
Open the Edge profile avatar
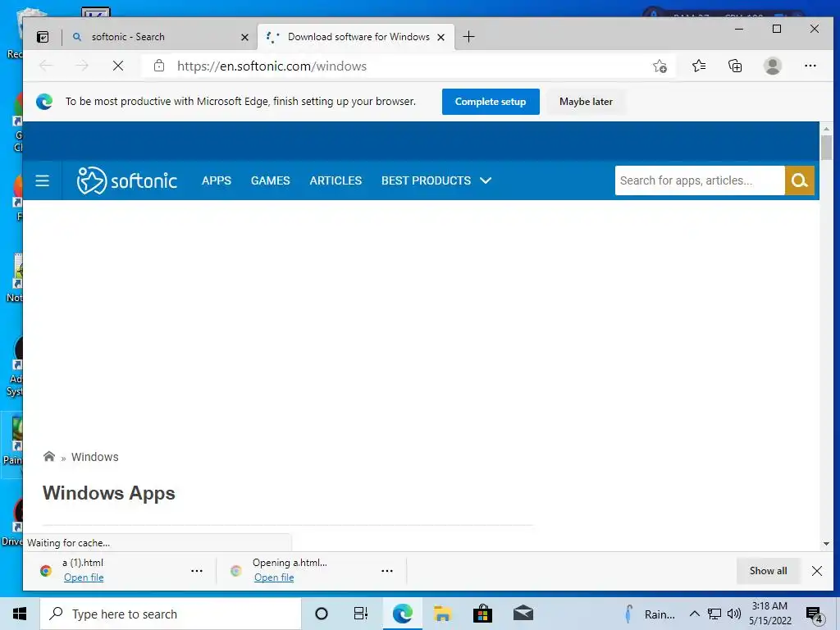coord(772,66)
